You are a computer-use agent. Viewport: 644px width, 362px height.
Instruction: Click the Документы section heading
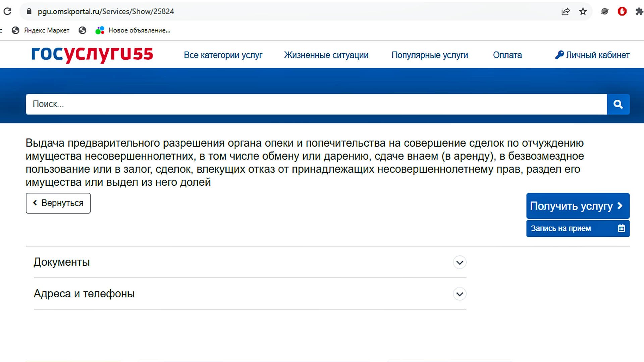click(x=62, y=262)
